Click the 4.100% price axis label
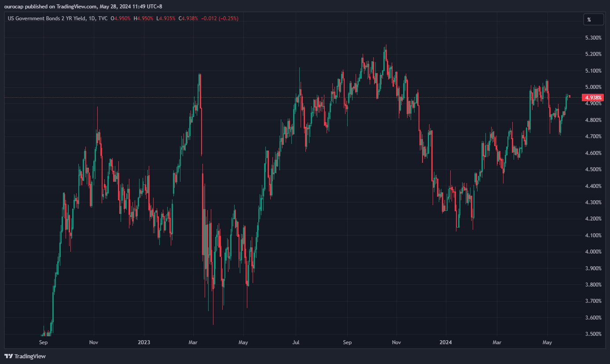Viewport: 610px width, 364px height. (593, 235)
